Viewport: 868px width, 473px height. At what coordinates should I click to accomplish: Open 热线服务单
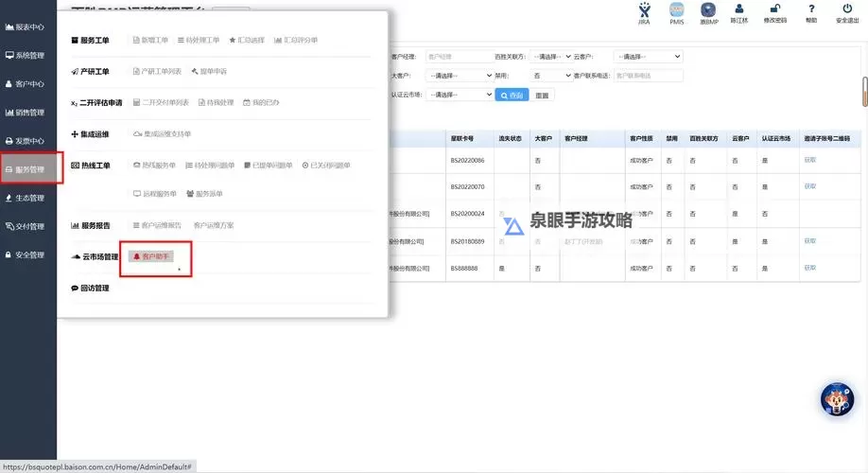[x=154, y=165]
